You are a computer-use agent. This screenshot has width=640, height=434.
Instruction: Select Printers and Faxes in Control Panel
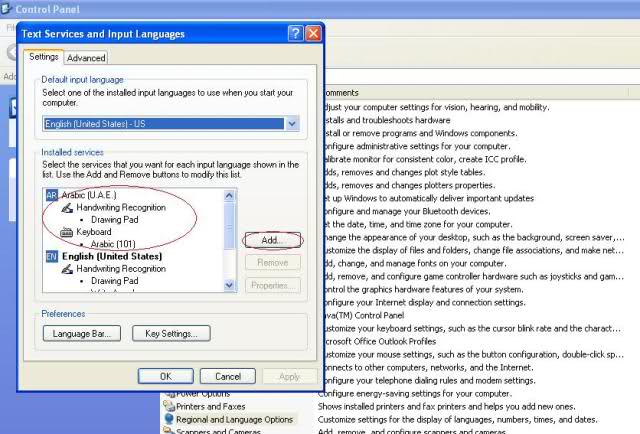211,407
